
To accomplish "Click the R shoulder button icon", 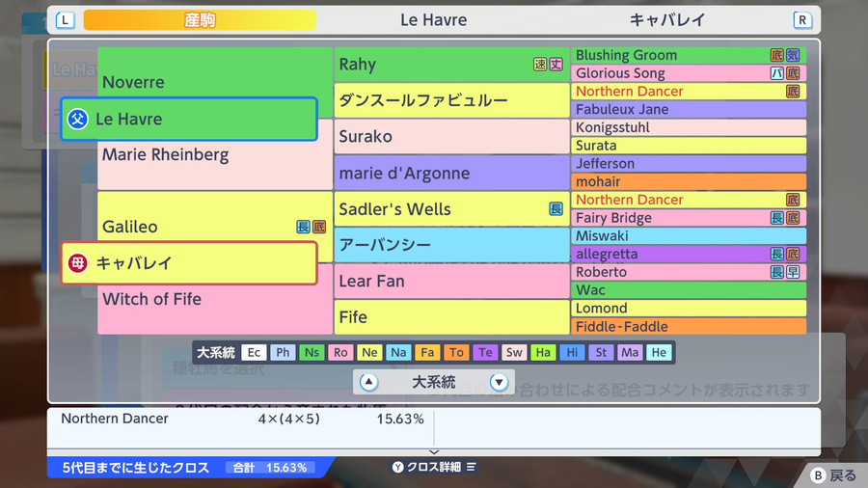I will [x=802, y=20].
